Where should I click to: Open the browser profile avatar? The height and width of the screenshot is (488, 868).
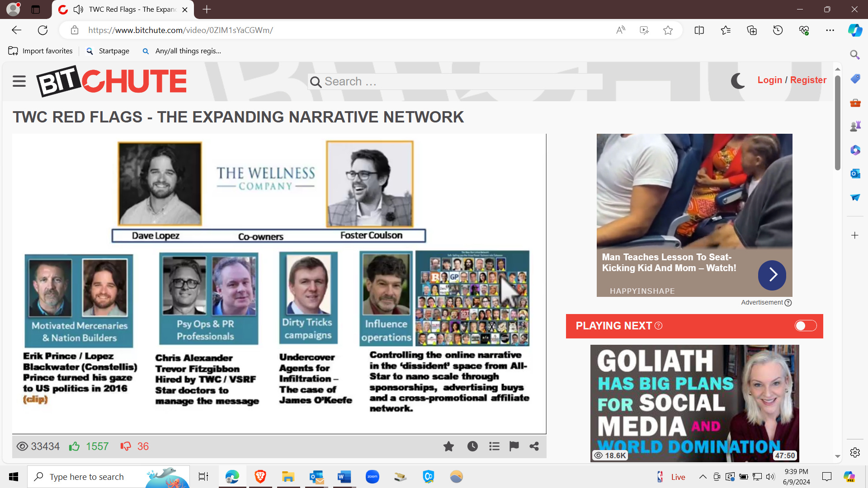pos(14,9)
